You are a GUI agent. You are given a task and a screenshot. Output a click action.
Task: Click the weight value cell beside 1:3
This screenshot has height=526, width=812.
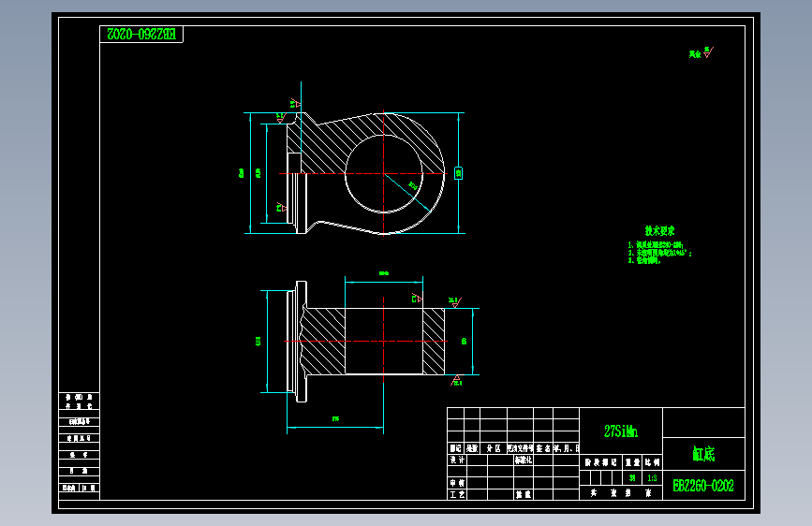pos(632,478)
